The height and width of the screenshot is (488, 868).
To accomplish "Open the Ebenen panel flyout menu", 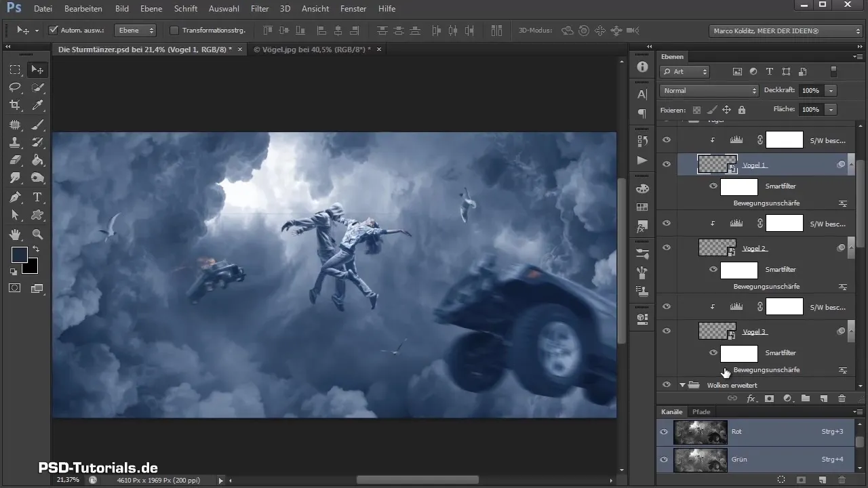I will (x=857, y=57).
